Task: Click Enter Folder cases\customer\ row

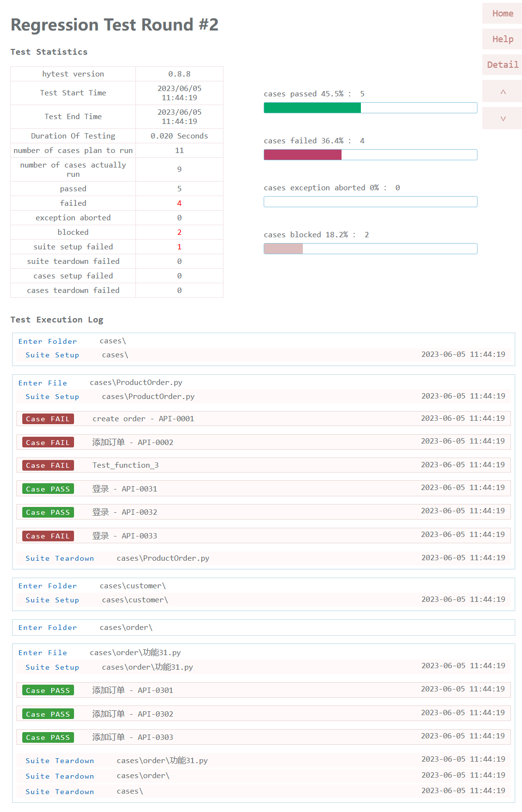Action: pyautogui.click(x=264, y=586)
